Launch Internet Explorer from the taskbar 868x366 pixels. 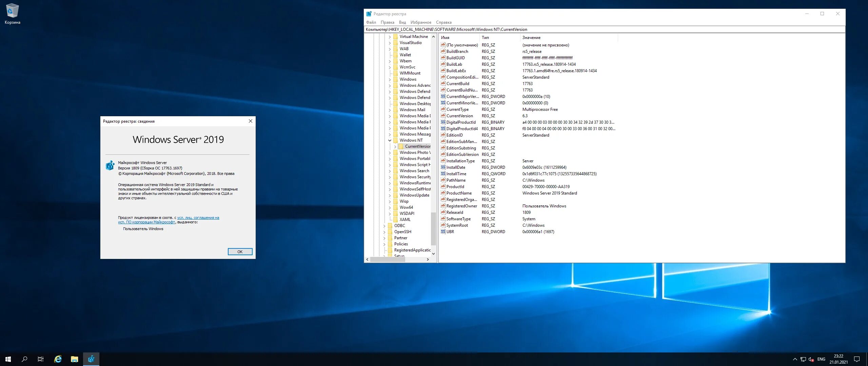point(58,359)
